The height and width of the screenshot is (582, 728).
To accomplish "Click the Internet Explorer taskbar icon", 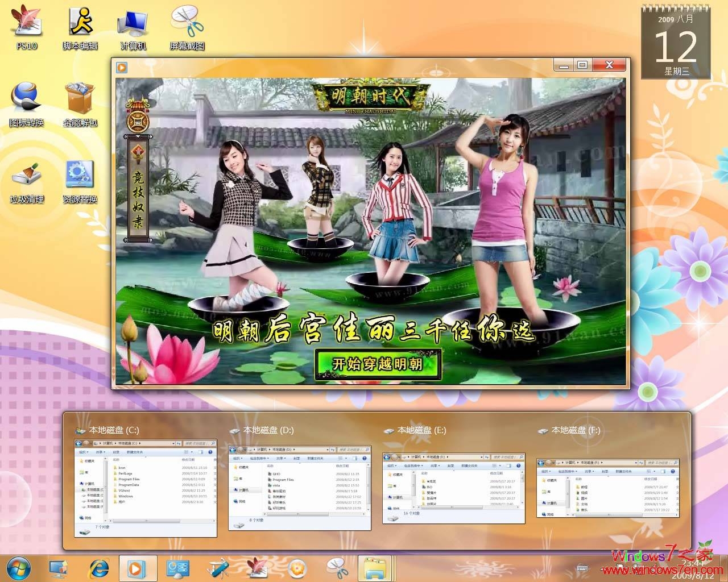I will click(x=98, y=568).
